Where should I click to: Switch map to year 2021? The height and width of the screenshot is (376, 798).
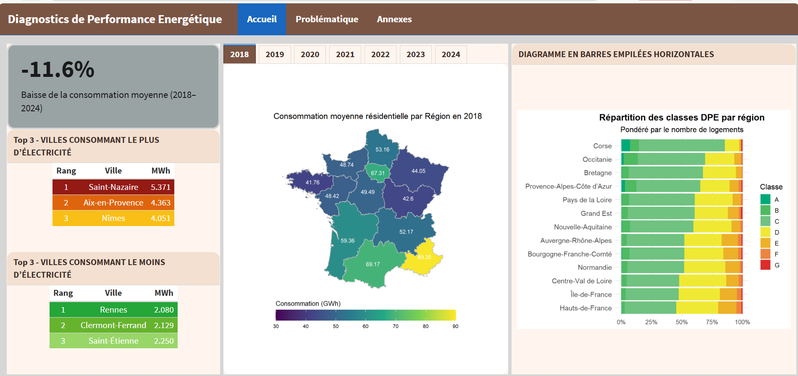click(345, 54)
